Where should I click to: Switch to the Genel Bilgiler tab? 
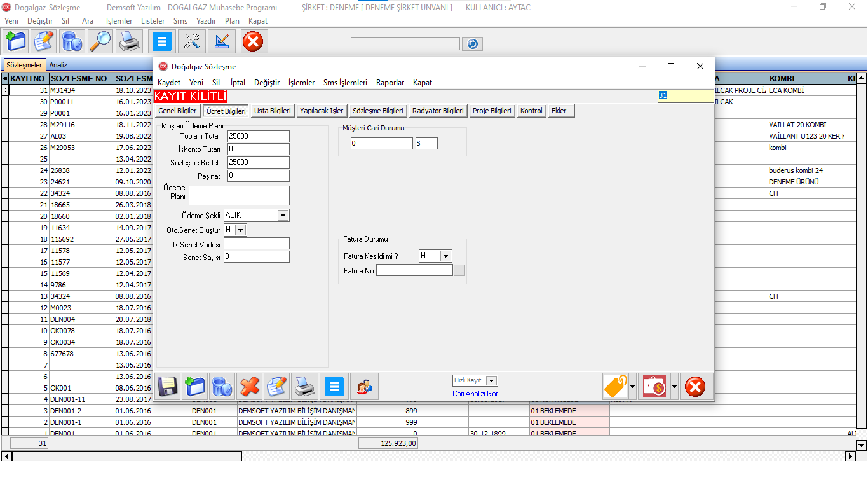coord(177,111)
